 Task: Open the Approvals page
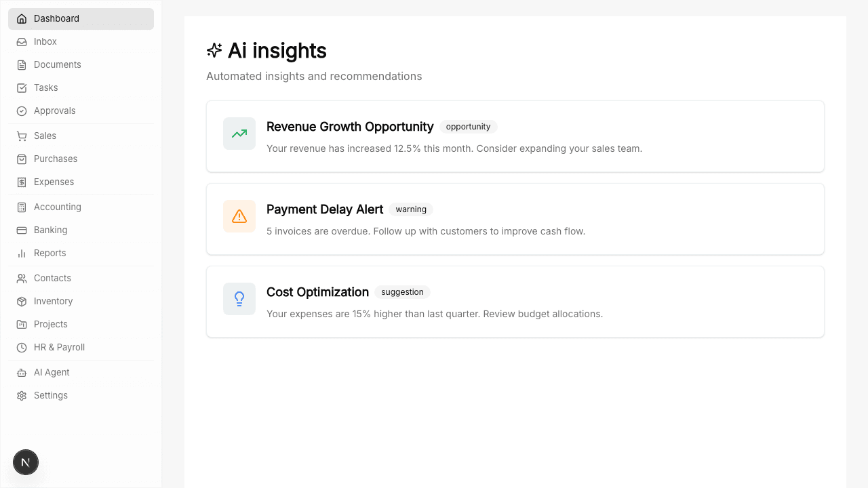55,111
